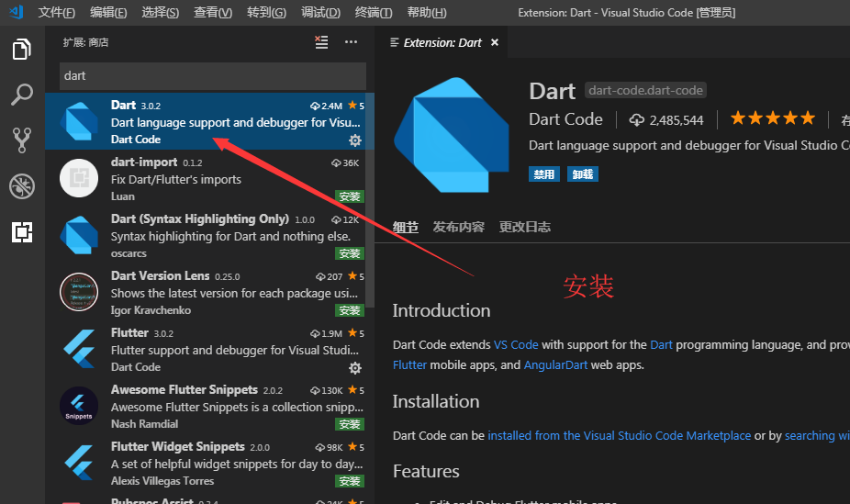
Task: Click the five-star rating of Dart
Action: pyautogui.click(x=773, y=118)
